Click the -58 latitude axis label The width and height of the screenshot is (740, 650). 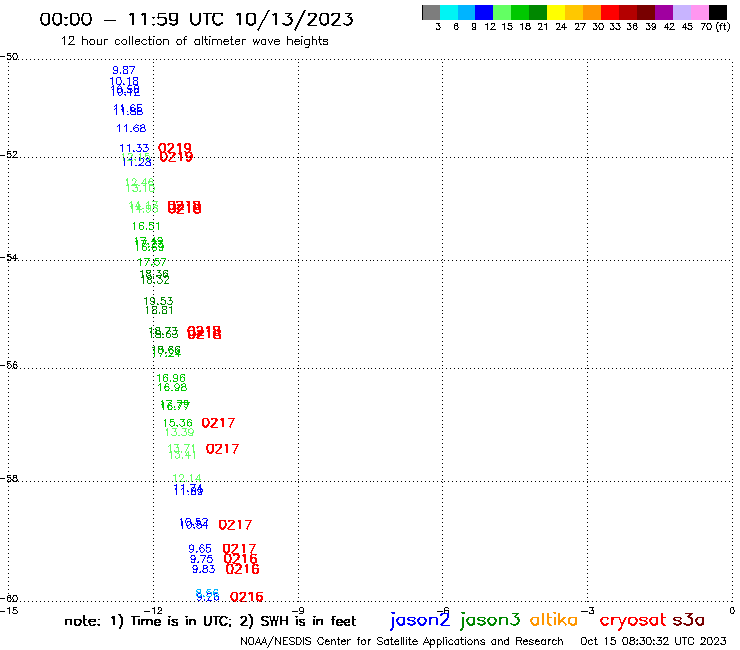click(9, 479)
